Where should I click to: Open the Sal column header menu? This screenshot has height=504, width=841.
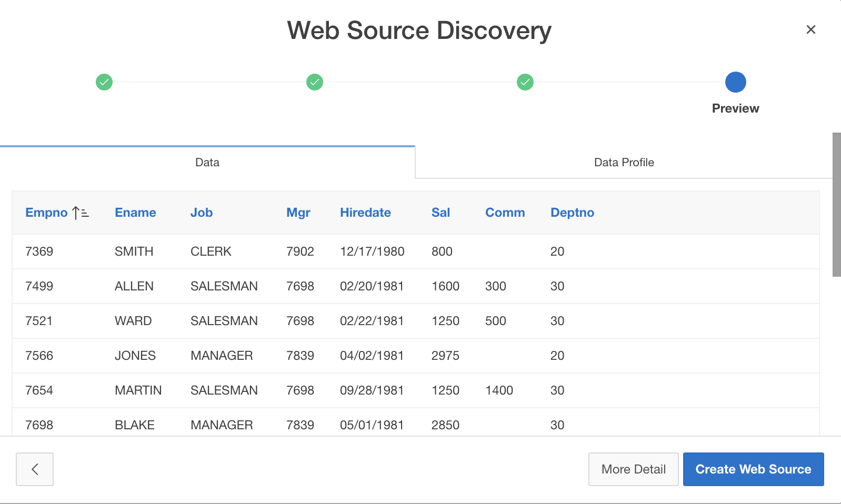point(440,213)
